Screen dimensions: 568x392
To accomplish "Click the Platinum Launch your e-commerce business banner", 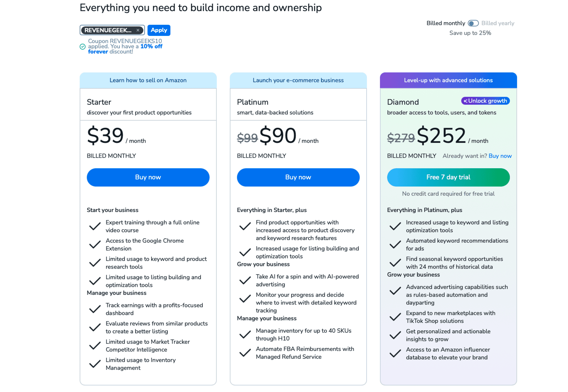I will 298,80.
